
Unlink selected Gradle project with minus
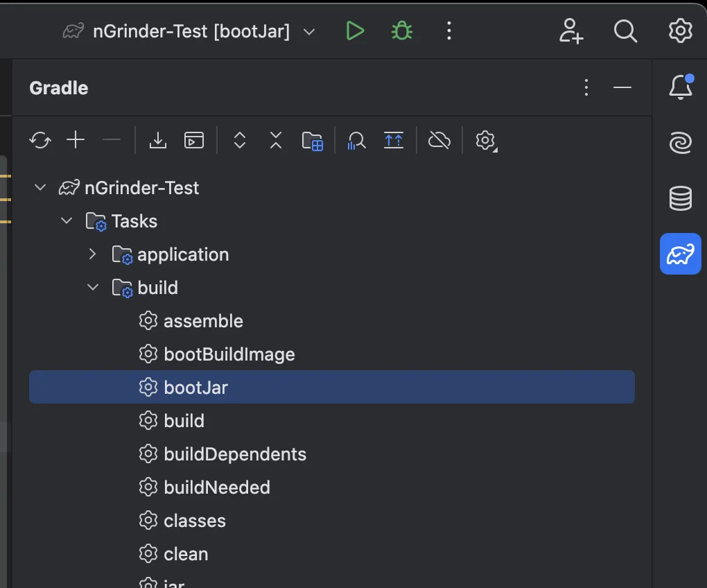[x=112, y=140]
